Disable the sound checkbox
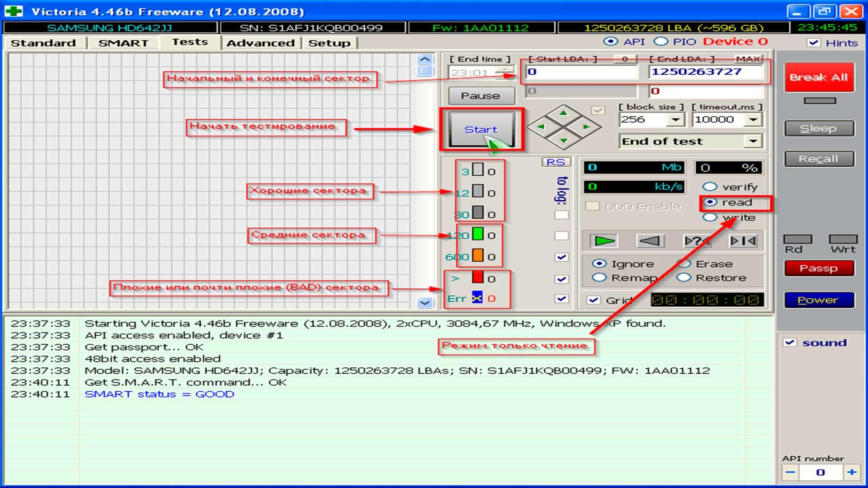This screenshot has width=868, height=488. [x=790, y=343]
